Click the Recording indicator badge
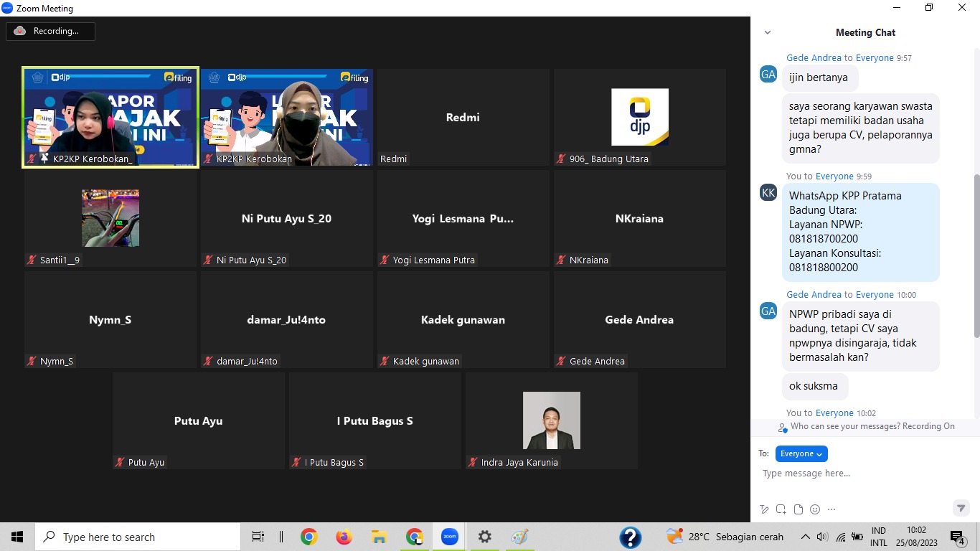 pyautogui.click(x=50, y=31)
